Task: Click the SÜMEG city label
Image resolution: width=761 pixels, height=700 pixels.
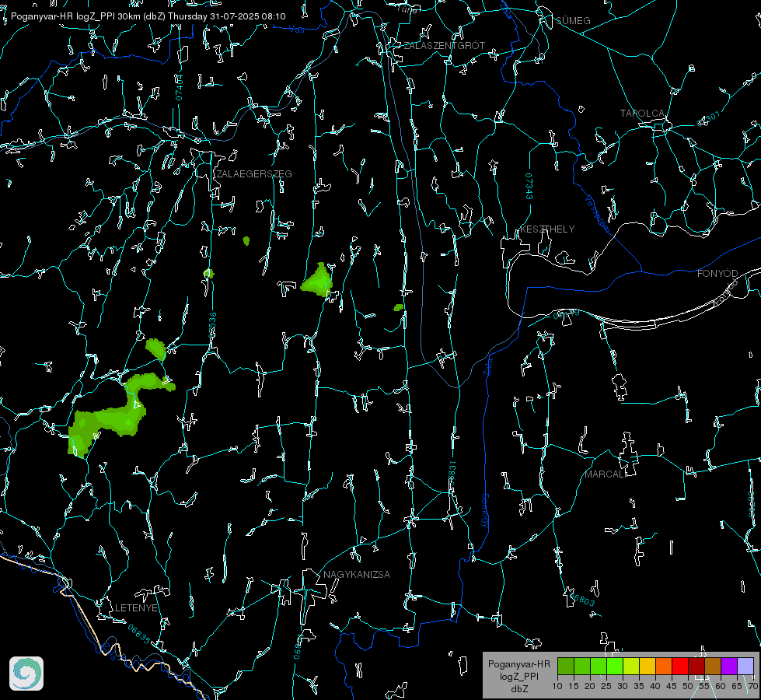Action: 573,21
